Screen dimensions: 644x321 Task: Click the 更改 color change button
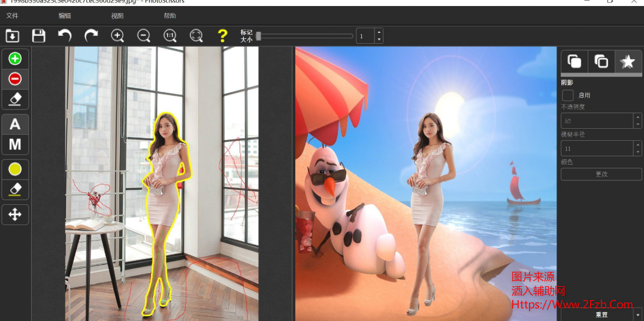pyautogui.click(x=601, y=174)
